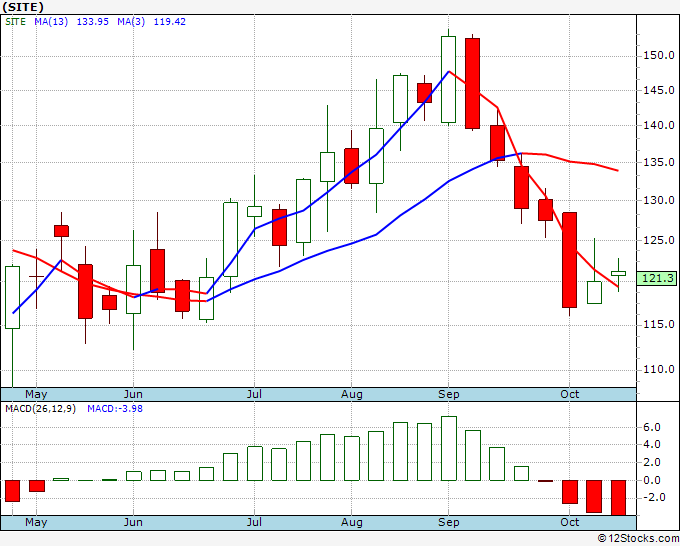Screen dimensions: 680x546
Task: Select Oct on the MACD panel axis
Action: coord(569,522)
